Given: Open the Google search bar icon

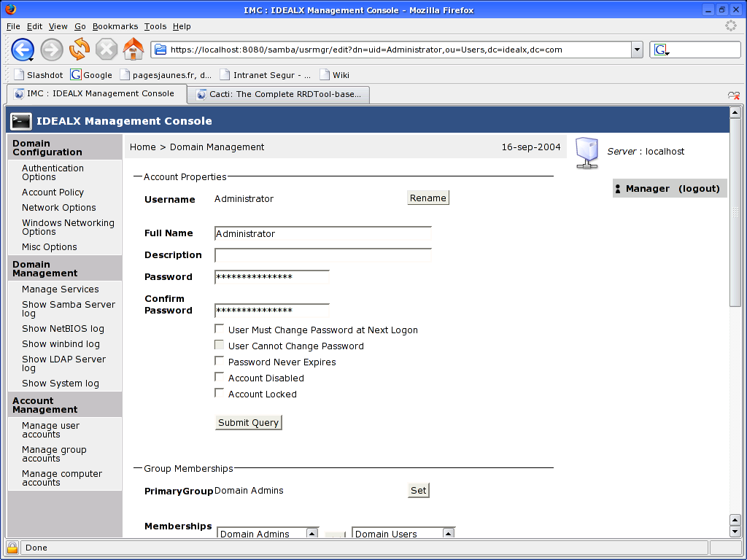Looking at the screenshot, I should click(x=660, y=50).
